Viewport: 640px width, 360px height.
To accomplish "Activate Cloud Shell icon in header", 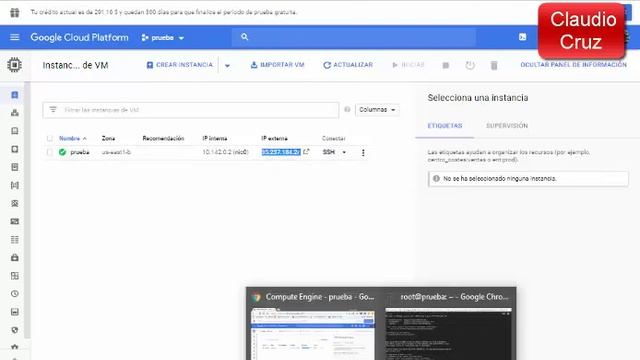I will [522, 37].
